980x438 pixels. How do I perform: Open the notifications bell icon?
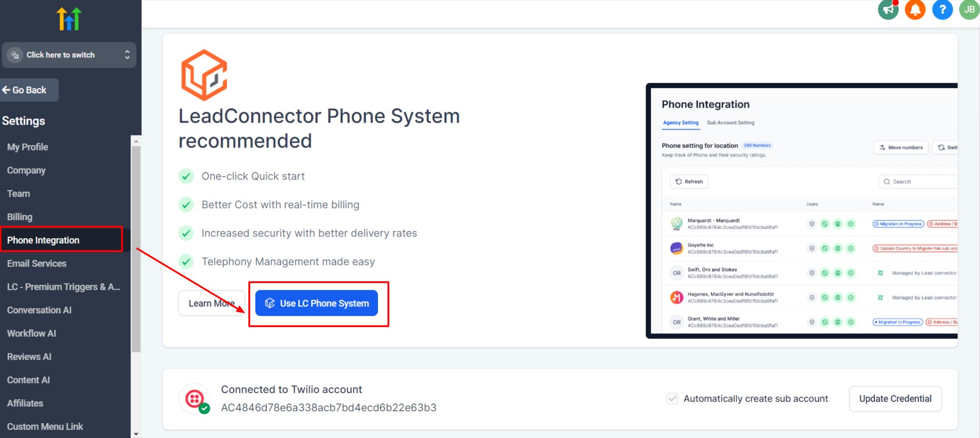point(915,9)
